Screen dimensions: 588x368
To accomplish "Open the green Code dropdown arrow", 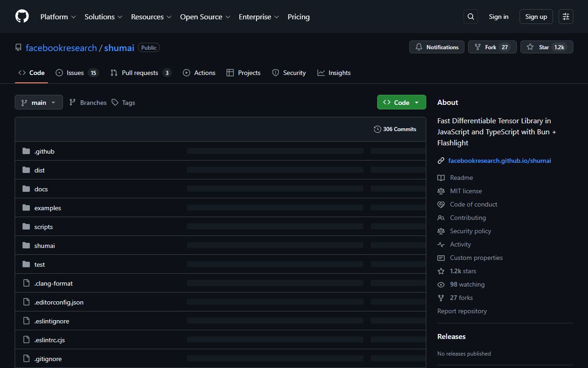I will click(x=416, y=102).
